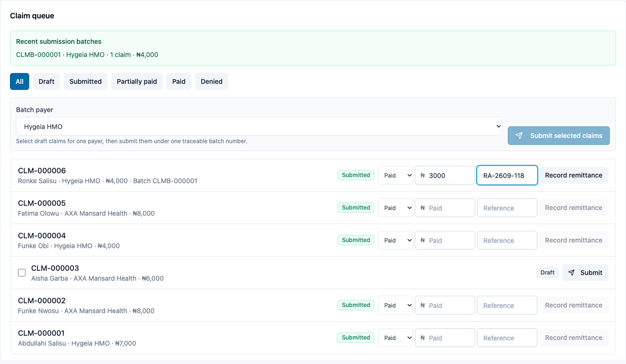Open the Batch payer Hygeia HMO dropdown

pos(259,126)
